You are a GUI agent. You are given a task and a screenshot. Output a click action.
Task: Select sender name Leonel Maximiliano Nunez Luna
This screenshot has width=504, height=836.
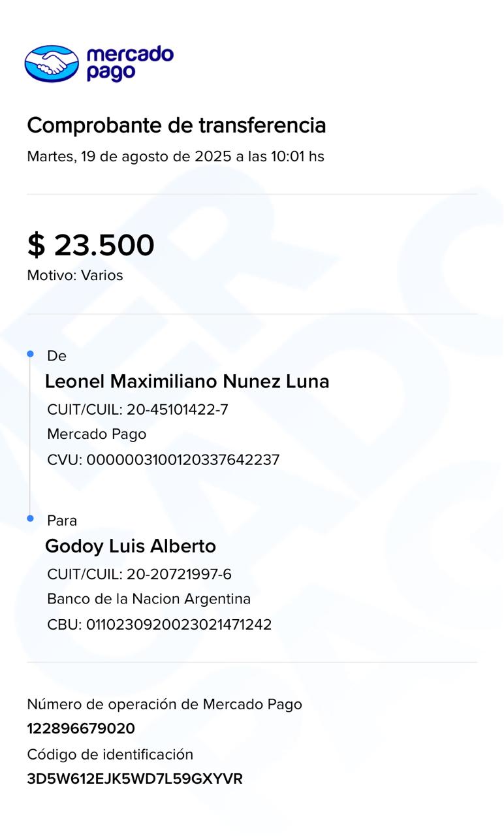coord(187,381)
